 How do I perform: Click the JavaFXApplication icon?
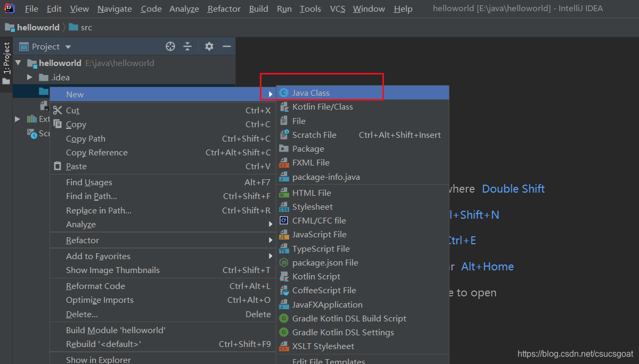point(284,304)
